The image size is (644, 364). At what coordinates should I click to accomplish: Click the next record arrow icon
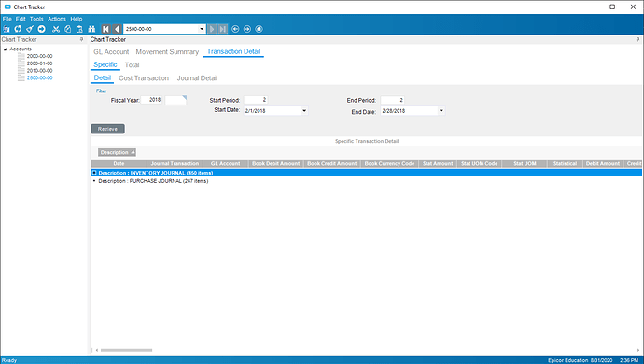212,29
